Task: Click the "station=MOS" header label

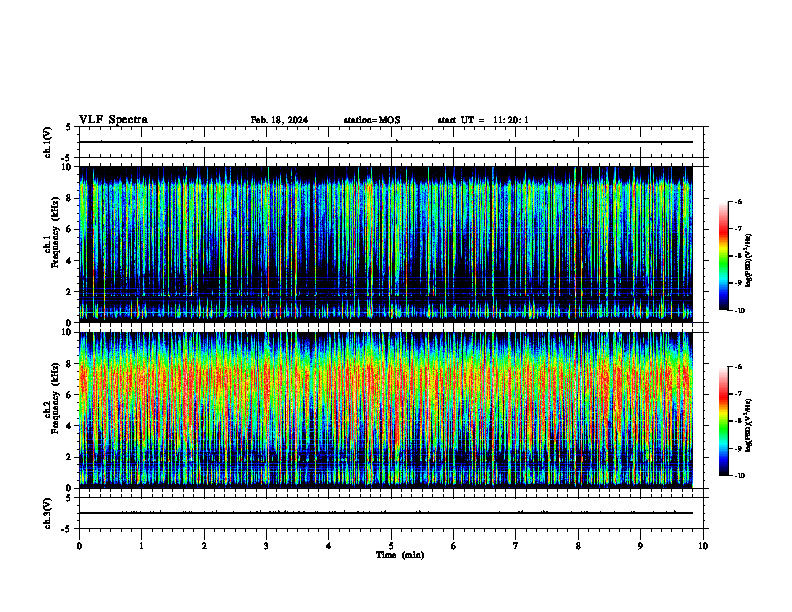Action: [372, 120]
